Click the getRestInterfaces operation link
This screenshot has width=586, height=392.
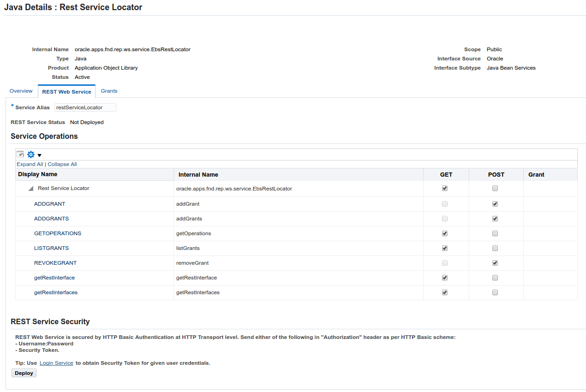click(x=56, y=292)
